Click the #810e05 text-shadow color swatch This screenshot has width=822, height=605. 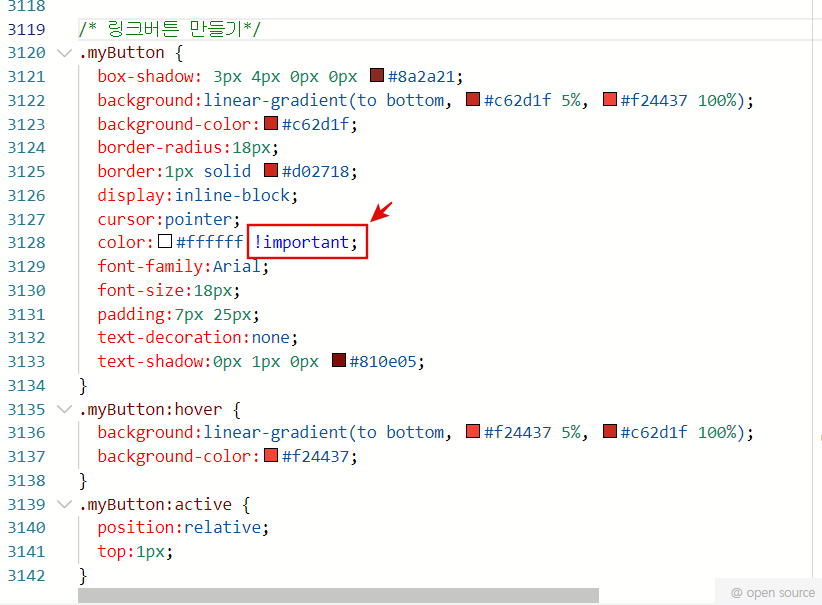pyautogui.click(x=338, y=360)
